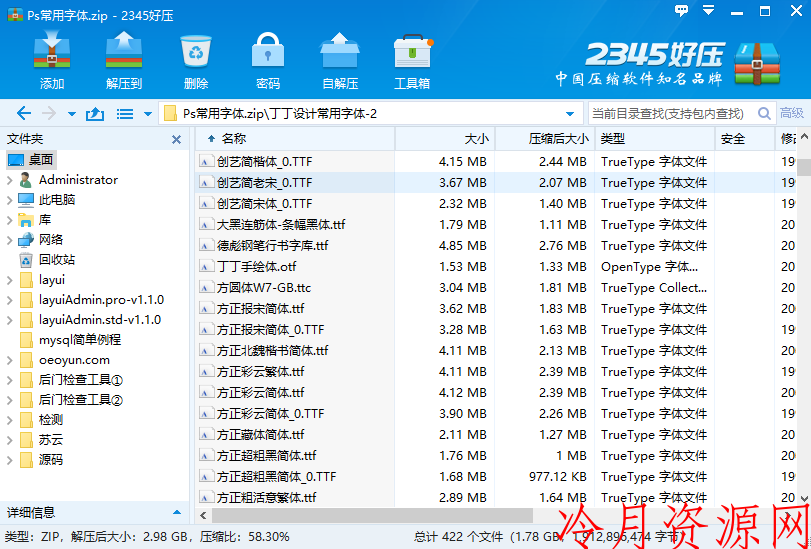Open the title bar menu arrow

coord(708,10)
